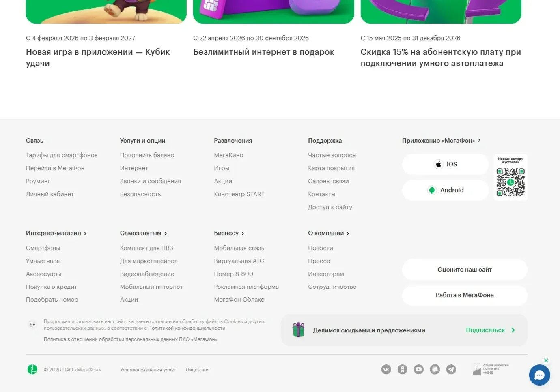Viewport: 560px width, 392px height.
Task: Click the gift box icon
Action: [299, 330]
